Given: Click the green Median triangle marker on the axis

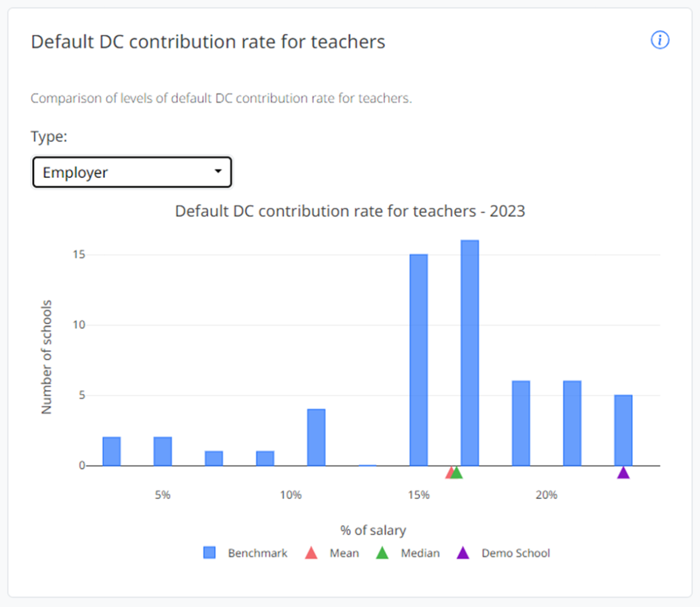Looking at the screenshot, I should pyautogui.click(x=457, y=472).
